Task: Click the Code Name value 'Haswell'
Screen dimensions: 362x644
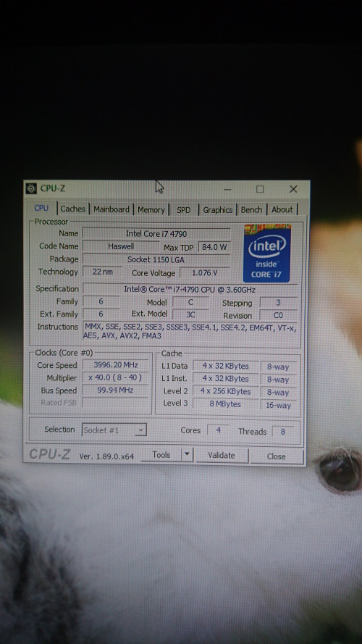Action: click(x=121, y=246)
